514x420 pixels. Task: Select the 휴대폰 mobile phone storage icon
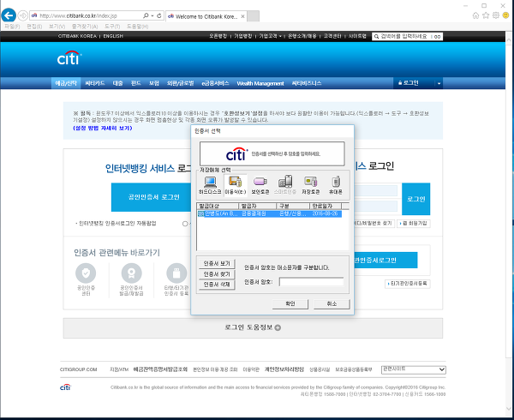point(336,185)
